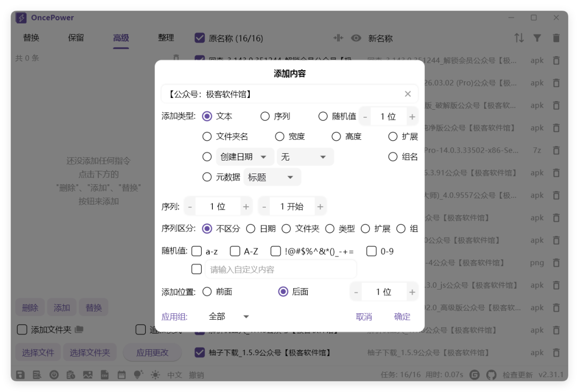Viewport: 579px width, 392px height.
Task: Clear the text in the content input
Action: pyautogui.click(x=407, y=94)
